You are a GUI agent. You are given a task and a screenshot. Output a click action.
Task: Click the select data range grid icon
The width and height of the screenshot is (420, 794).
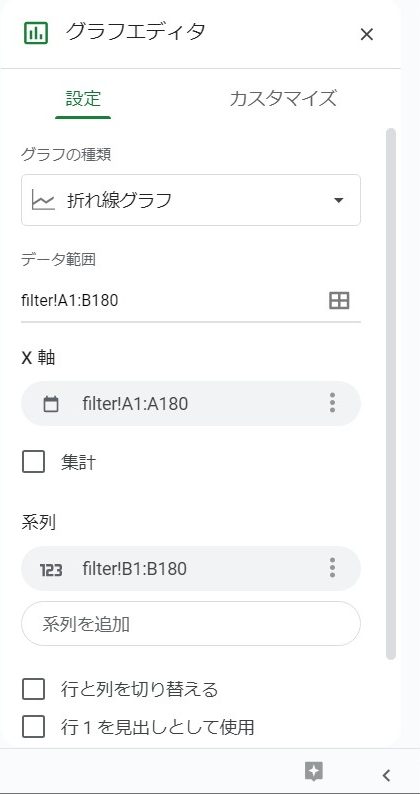click(x=339, y=300)
